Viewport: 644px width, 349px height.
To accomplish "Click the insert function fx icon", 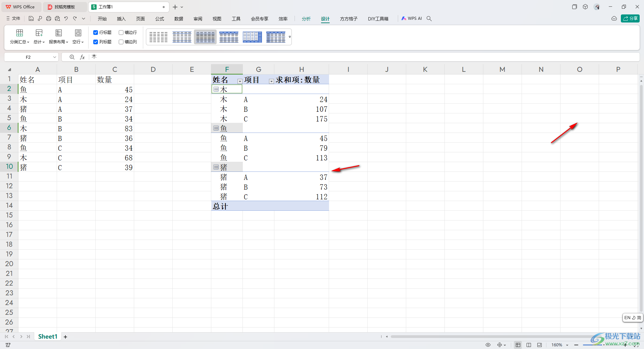I will coord(82,57).
